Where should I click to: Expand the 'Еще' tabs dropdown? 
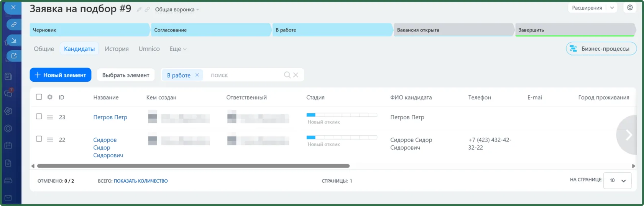[x=178, y=49]
